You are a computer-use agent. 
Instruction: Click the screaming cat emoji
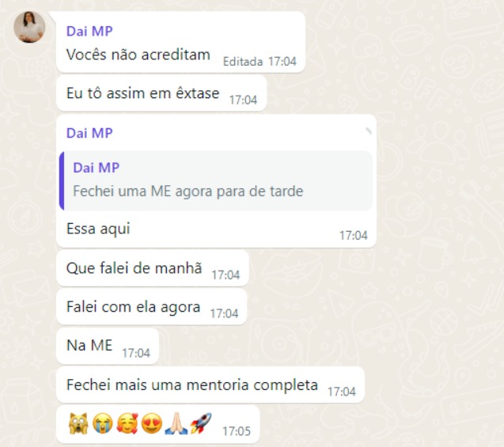78,423
